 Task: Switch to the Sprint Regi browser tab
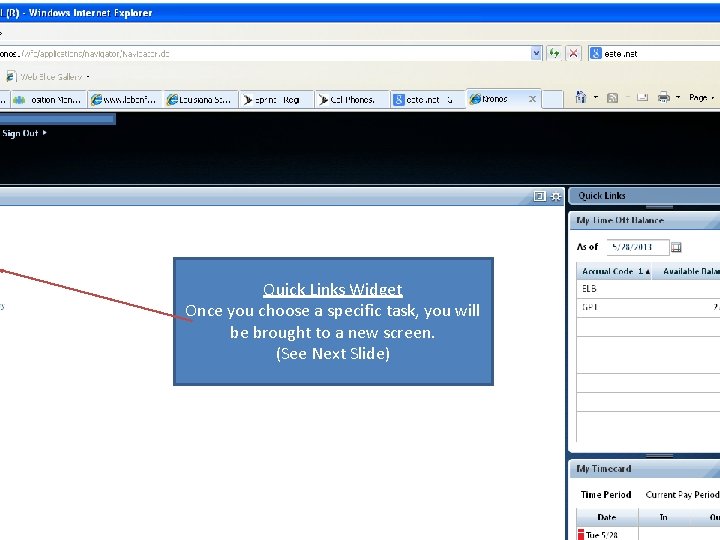(276, 100)
